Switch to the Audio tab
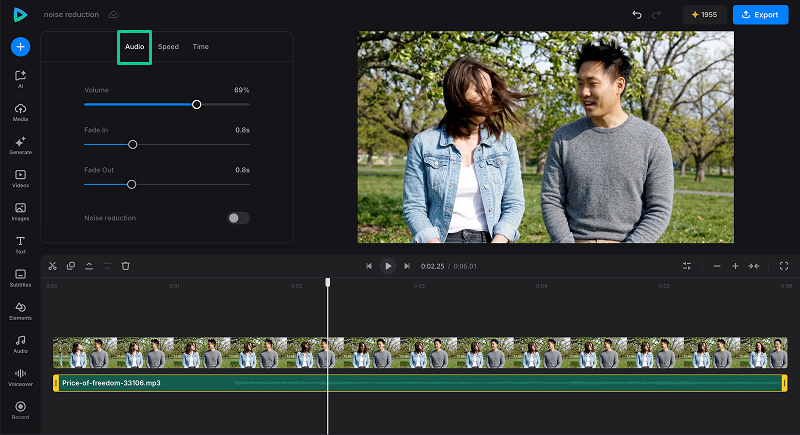Viewport: 800px width, 435px height. click(135, 46)
